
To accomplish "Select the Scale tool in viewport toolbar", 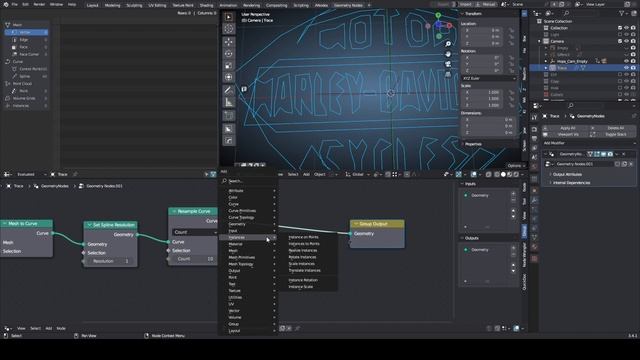I will (229, 65).
